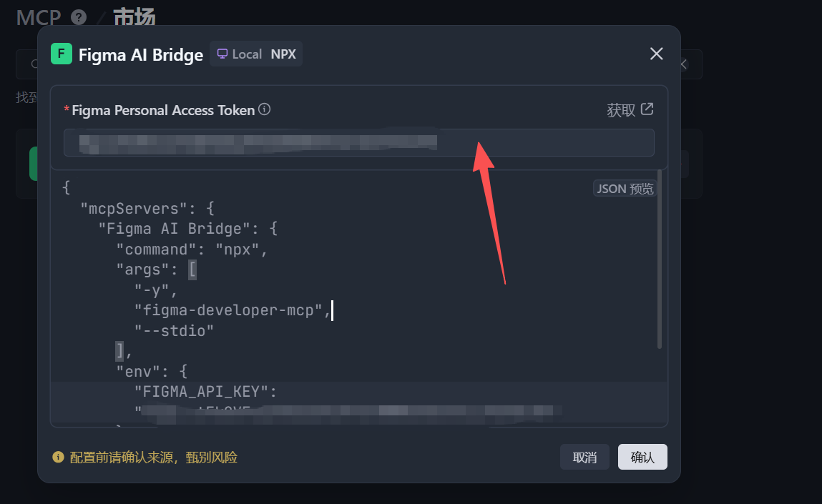Click the JSON 预览 badge
The image size is (822, 504).
coord(625,189)
